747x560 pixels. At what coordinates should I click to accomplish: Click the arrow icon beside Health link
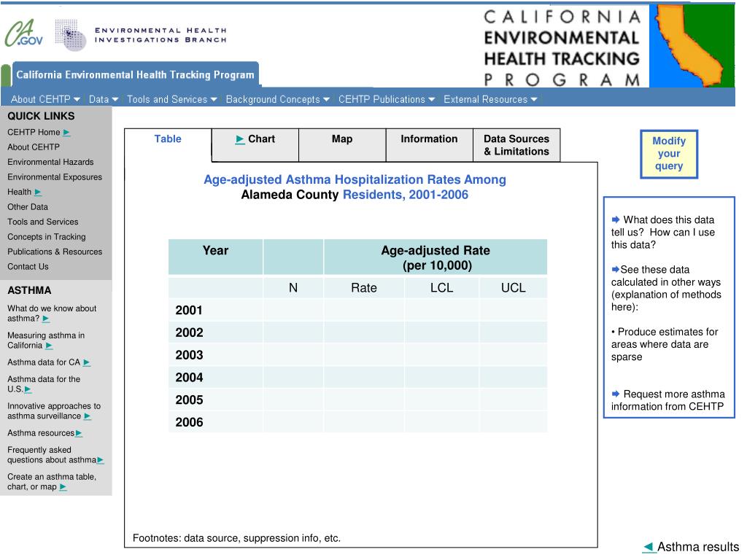click(38, 192)
